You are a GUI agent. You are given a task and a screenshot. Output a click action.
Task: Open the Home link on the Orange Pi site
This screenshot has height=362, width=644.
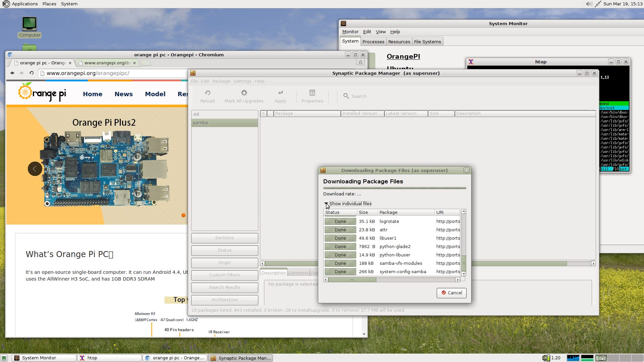pyautogui.click(x=93, y=94)
